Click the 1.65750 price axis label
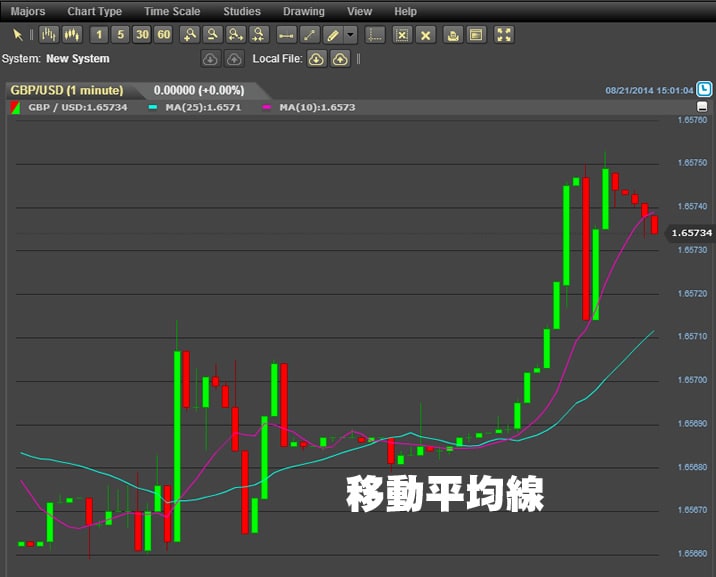Screen dimensions: 716x577 tap(692, 163)
